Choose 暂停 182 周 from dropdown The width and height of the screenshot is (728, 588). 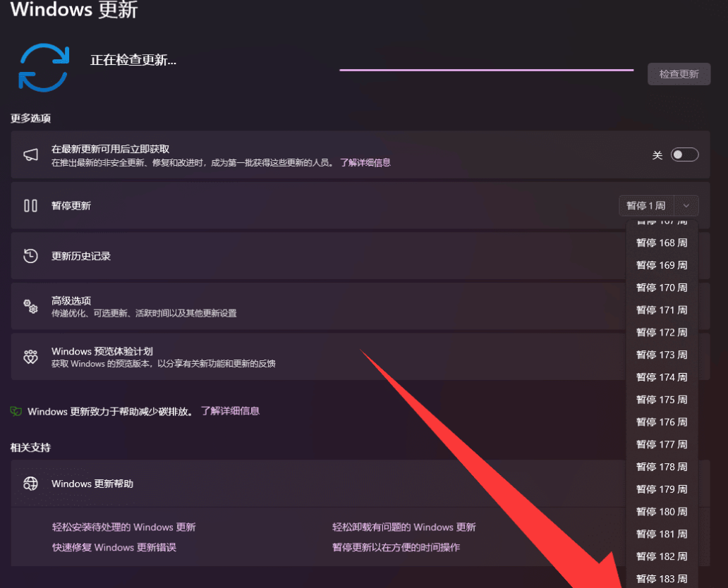pos(662,556)
